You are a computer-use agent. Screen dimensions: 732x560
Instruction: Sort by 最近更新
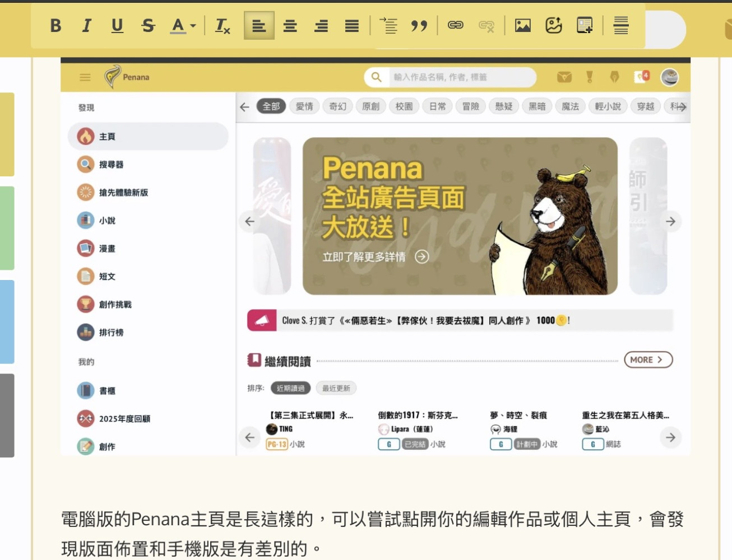pyautogui.click(x=336, y=388)
